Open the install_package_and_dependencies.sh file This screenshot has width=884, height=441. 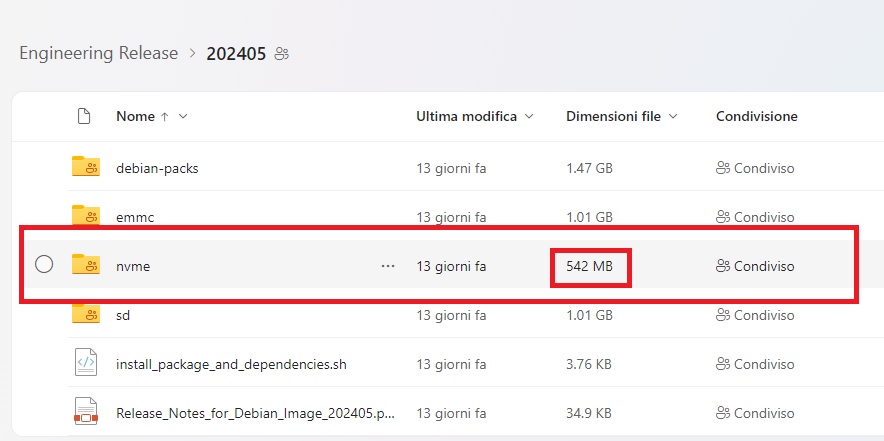tap(231, 364)
